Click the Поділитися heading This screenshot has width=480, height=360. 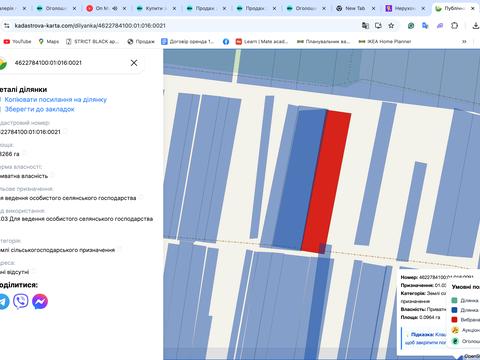click(19, 285)
